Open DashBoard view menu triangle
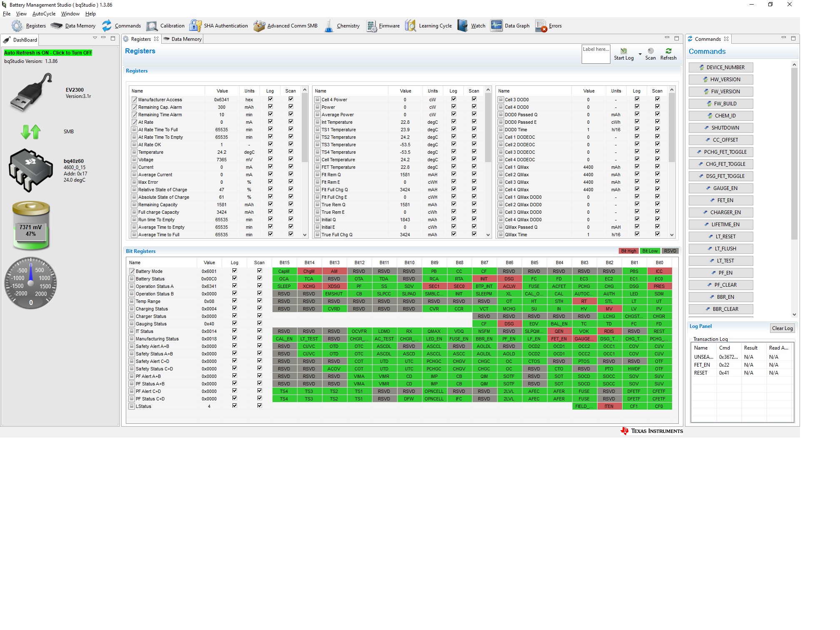 95,38
